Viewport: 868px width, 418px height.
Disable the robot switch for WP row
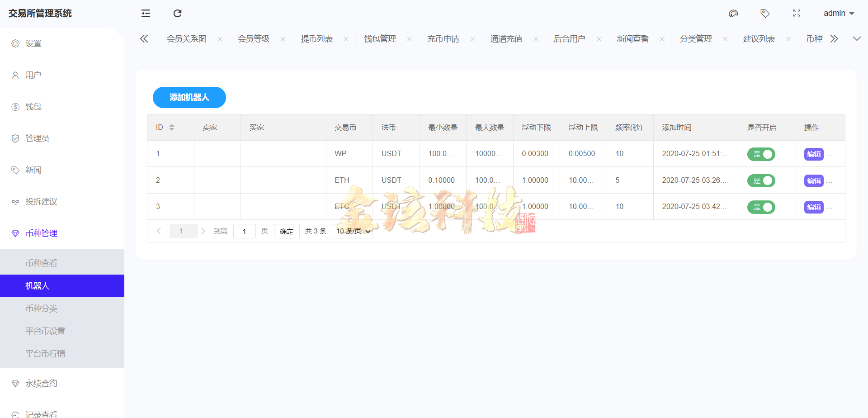(761, 154)
